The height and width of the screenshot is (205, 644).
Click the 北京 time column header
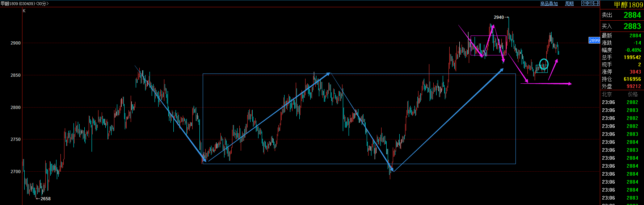[x=607, y=94]
